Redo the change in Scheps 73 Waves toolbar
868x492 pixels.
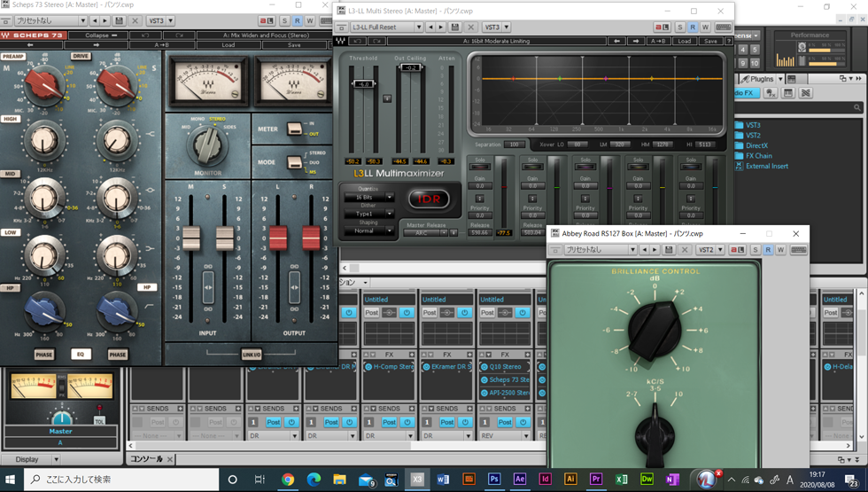(x=178, y=35)
